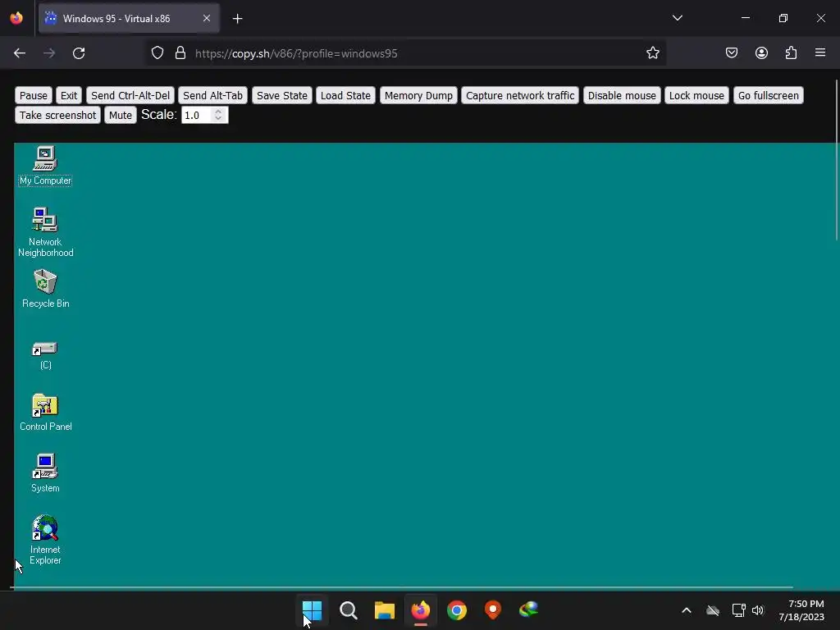Click the page vertical scrollbar

pos(837,161)
